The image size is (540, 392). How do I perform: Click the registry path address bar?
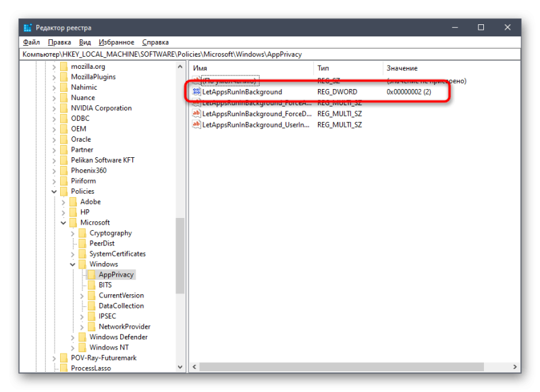click(x=269, y=54)
